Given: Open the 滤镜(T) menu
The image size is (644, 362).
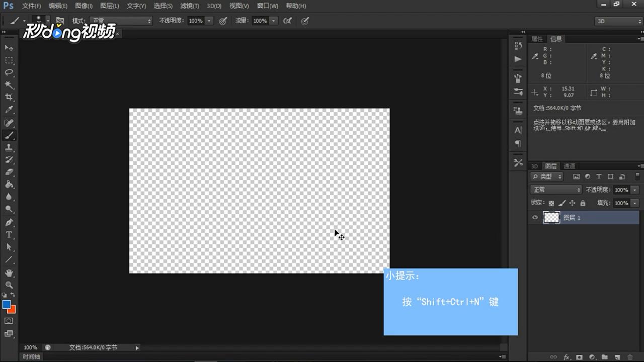Looking at the screenshot, I should (190, 6).
